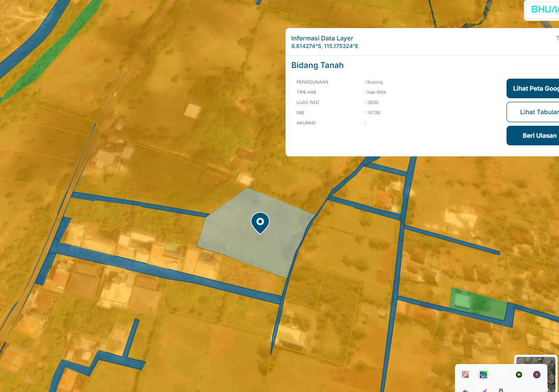
Task: Select the purple feather-shaped icon
Action: point(483,389)
